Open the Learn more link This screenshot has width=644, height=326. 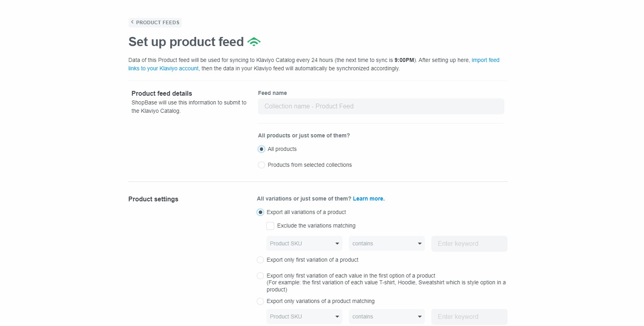click(x=368, y=199)
